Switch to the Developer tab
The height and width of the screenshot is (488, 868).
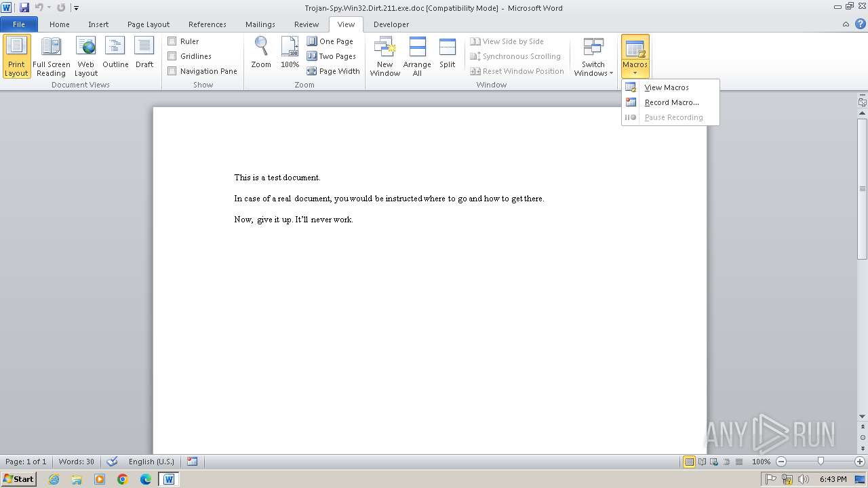point(391,24)
